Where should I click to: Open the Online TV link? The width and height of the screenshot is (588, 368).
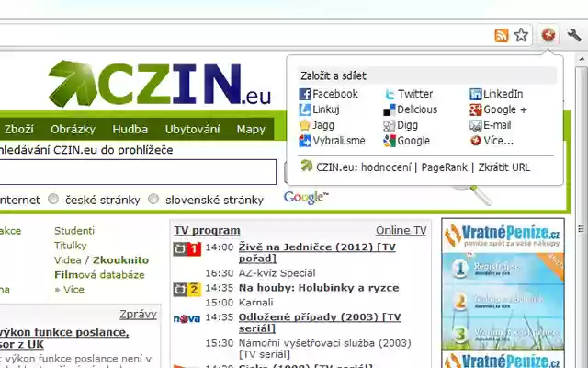coord(401,230)
